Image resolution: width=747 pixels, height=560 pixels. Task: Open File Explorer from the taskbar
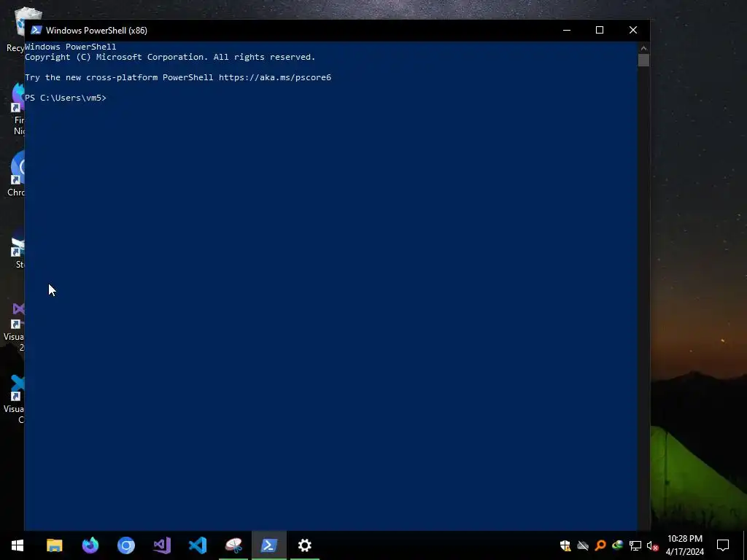click(54, 545)
